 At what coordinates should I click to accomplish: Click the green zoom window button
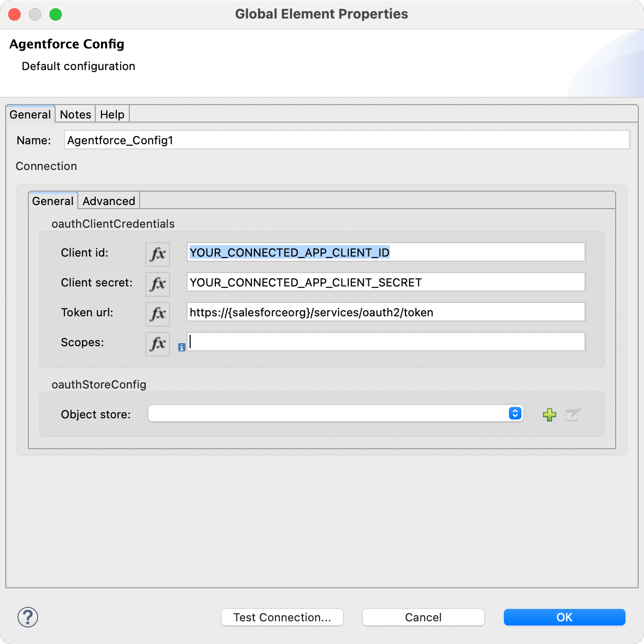56,14
